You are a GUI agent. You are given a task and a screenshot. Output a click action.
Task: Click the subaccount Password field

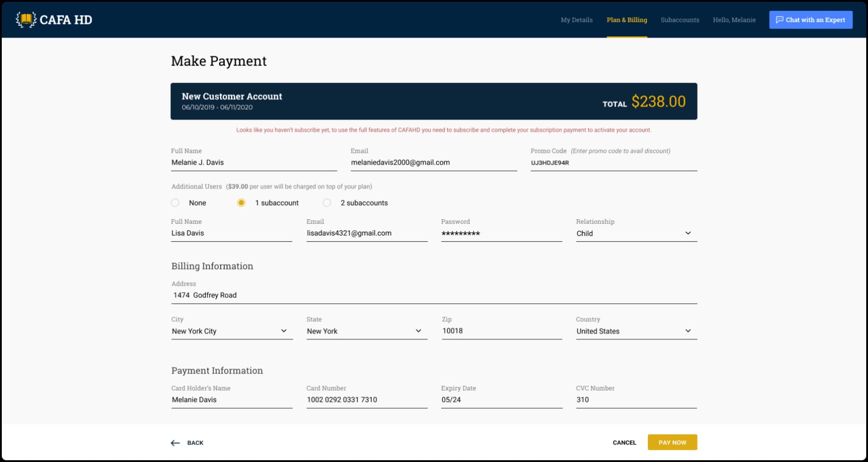[x=501, y=233]
